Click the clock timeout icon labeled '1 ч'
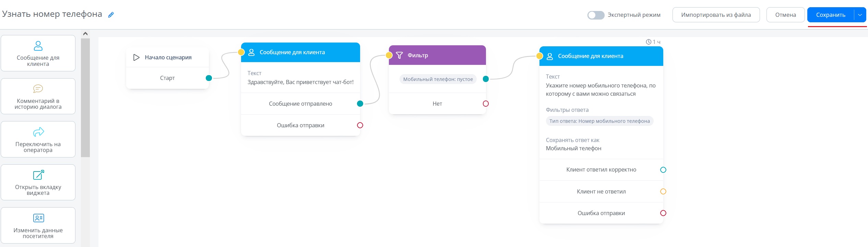The height and width of the screenshot is (247, 868). pyautogui.click(x=649, y=42)
